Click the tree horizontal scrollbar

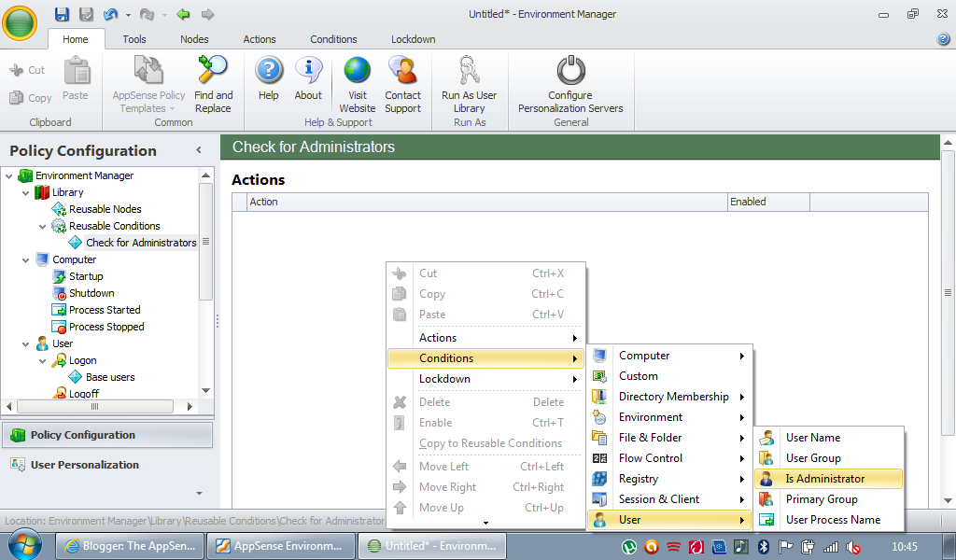[95, 407]
